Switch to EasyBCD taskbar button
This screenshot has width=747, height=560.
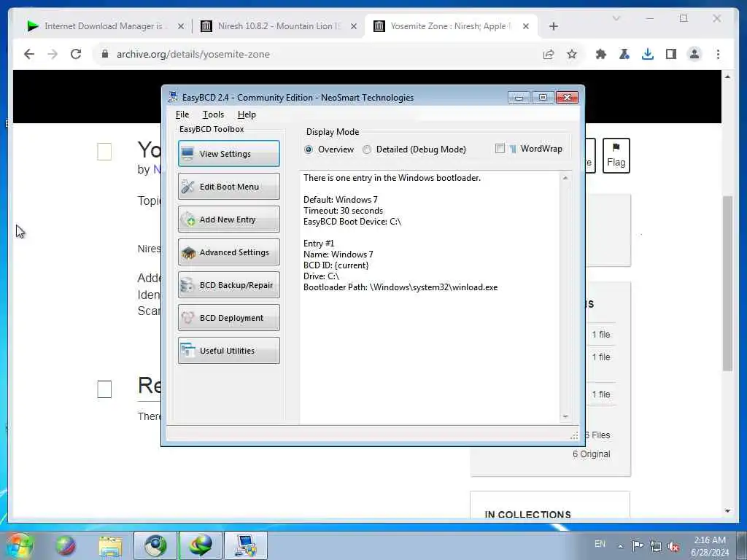pos(246,545)
